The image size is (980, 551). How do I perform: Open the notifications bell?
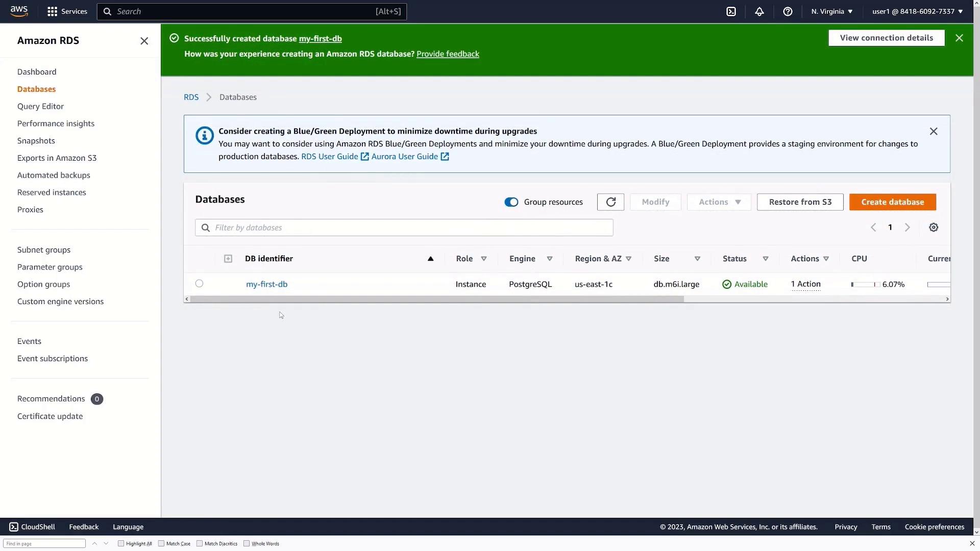(759, 11)
